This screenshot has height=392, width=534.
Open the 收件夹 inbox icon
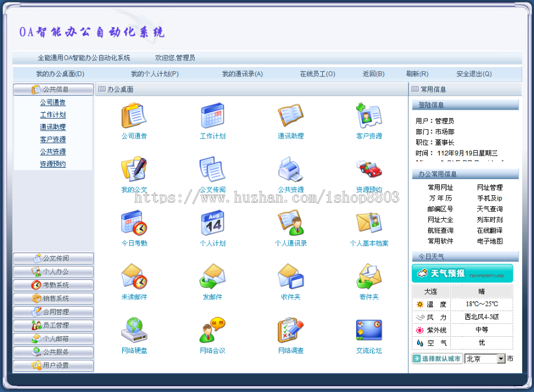click(x=291, y=276)
